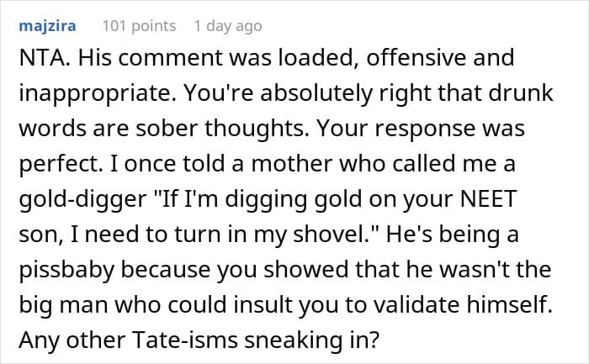Click the 'NTA.' verdict at comment start

(x=45, y=58)
